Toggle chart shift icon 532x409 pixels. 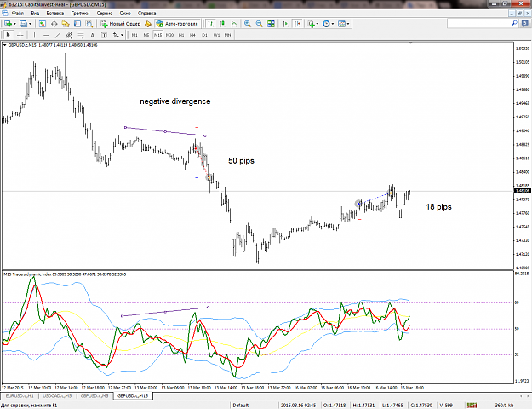pos(297,24)
